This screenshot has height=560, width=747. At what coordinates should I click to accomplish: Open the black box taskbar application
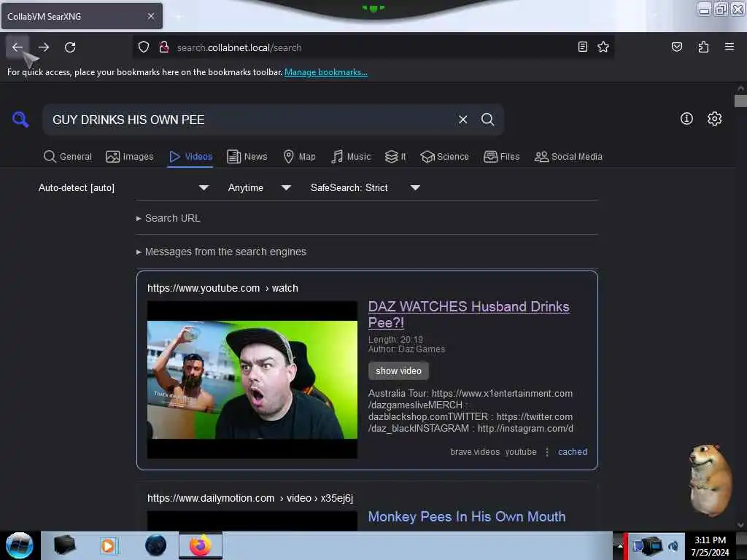coord(64,545)
